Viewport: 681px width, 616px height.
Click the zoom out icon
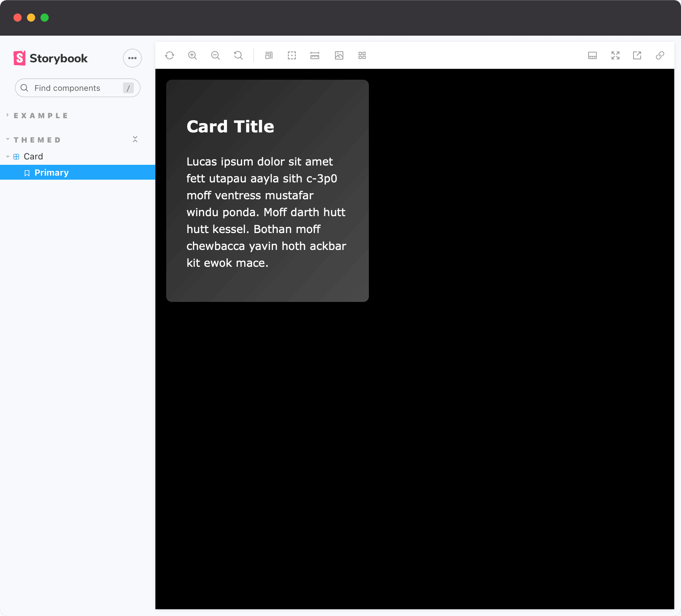pos(215,55)
